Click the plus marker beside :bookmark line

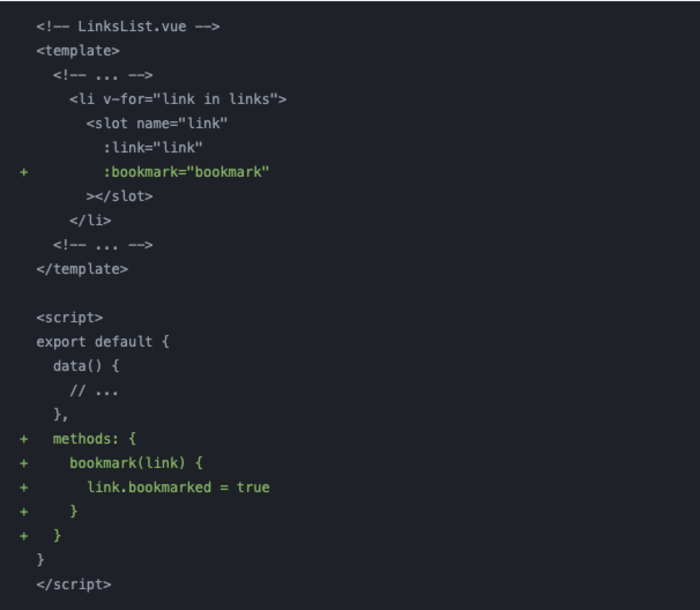coord(24,172)
